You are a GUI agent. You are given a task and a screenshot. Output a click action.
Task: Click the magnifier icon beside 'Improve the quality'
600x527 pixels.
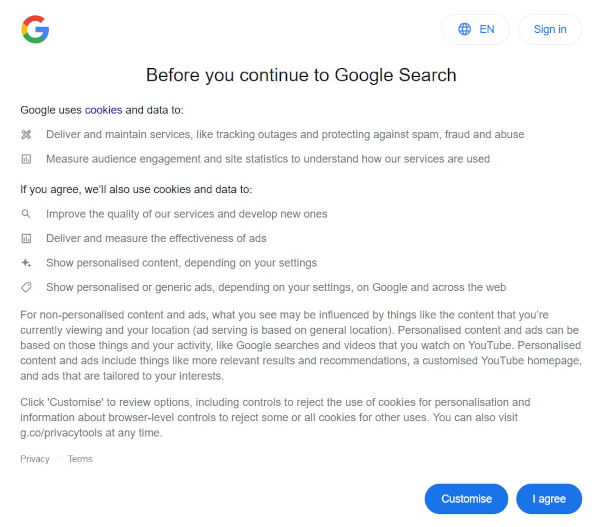[26, 214]
